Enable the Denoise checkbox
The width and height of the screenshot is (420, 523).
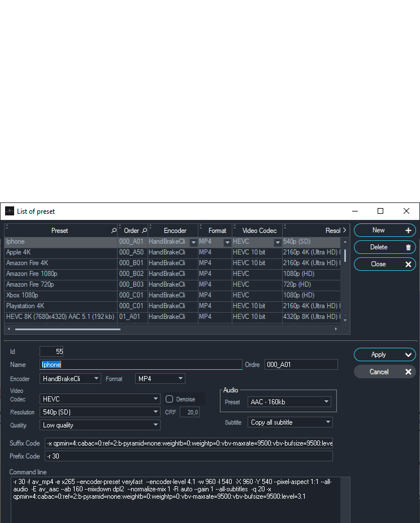169,399
